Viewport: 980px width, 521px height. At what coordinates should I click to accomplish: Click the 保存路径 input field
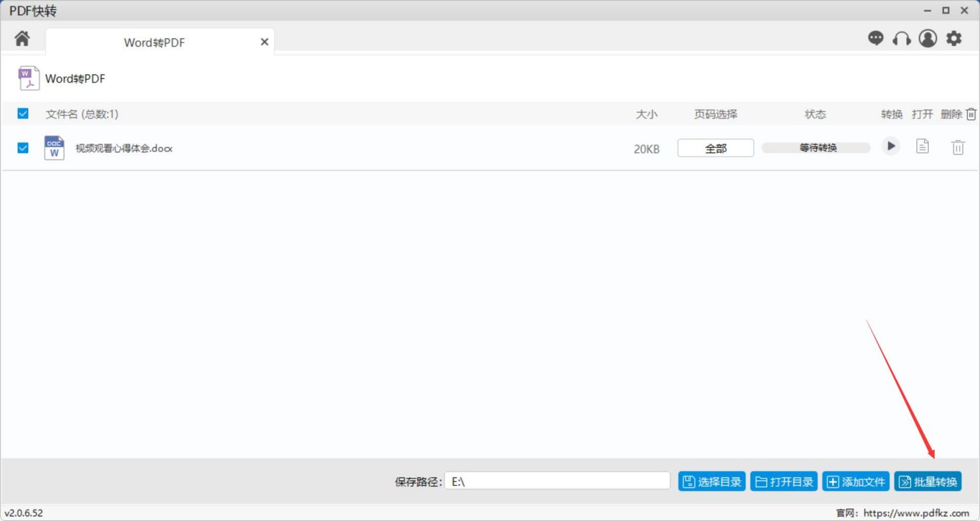(557, 481)
